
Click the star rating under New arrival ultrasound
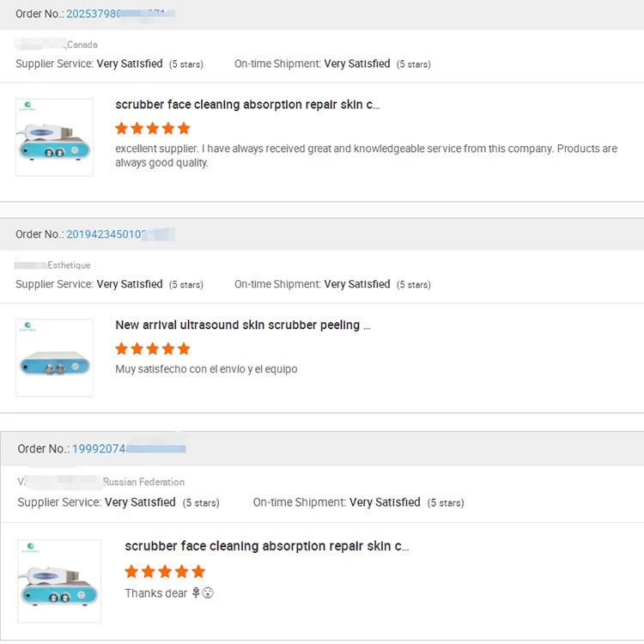tap(153, 349)
